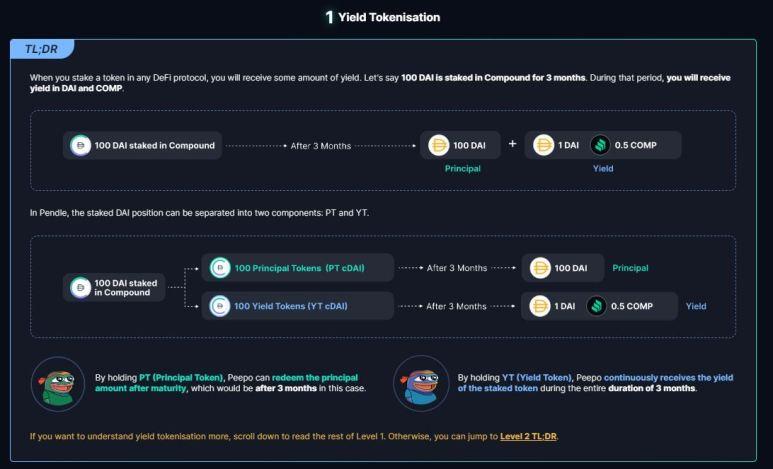
Task: Click the Principal Tokens PT cDAI icon
Action: (x=219, y=268)
